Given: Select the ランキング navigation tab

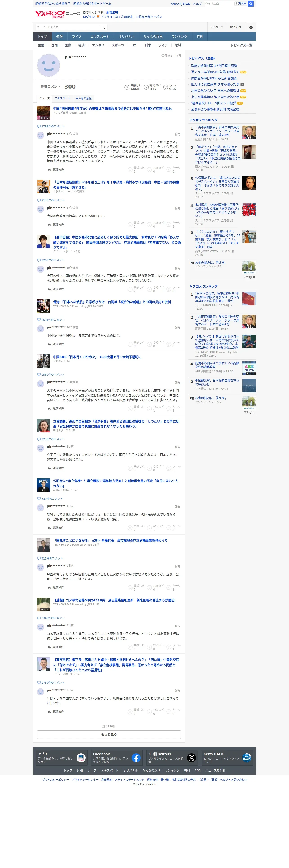Looking at the screenshot, I should click(179, 36).
